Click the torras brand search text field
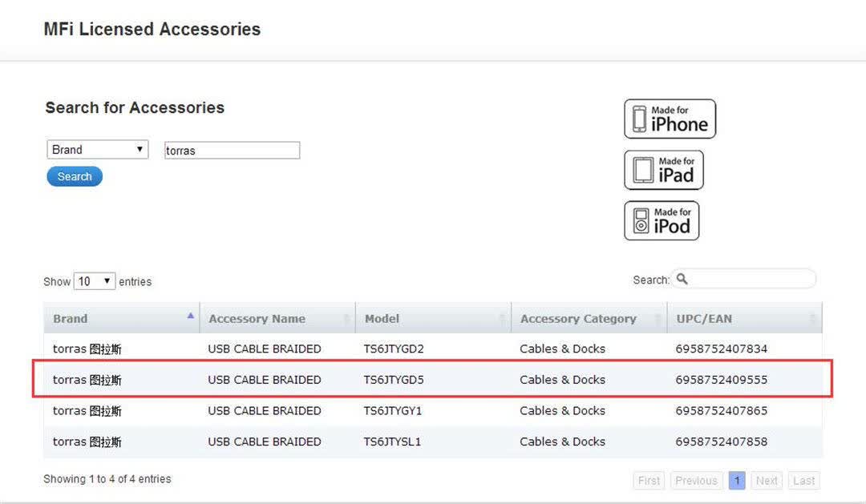Screen dimensions: 866x504 click(232, 150)
